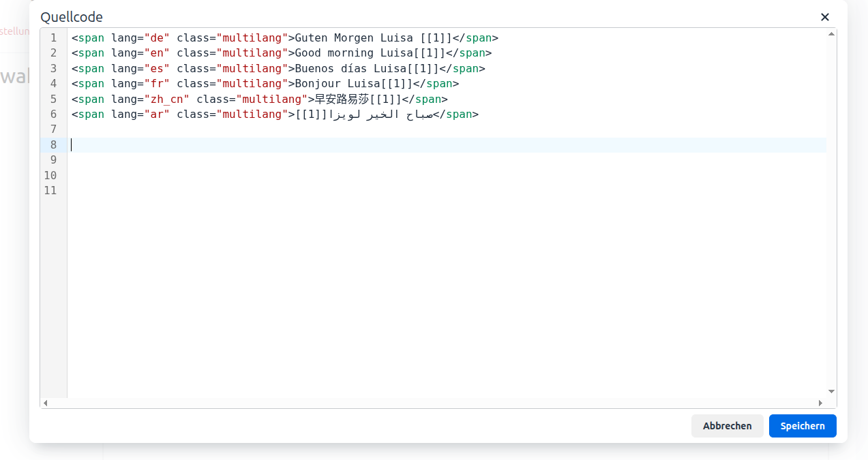Click the Abbrechen button

click(x=728, y=425)
